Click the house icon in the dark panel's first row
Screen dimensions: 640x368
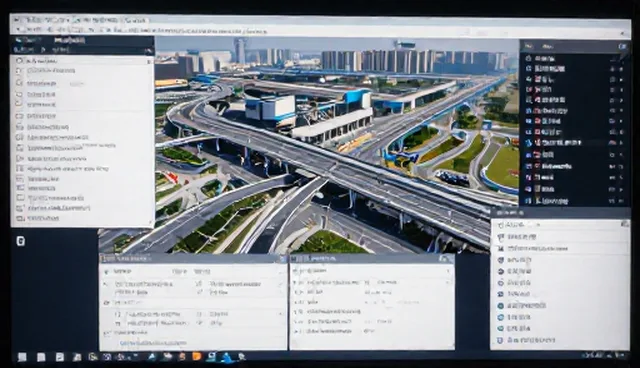(x=529, y=58)
